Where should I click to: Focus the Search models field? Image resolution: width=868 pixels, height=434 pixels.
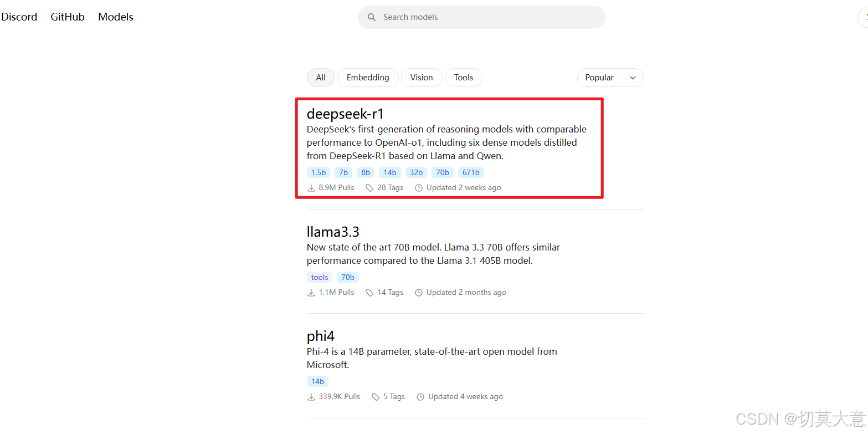click(482, 17)
